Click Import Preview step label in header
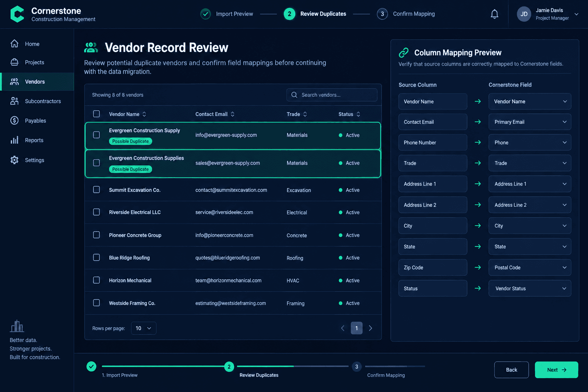The image size is (588, 392). [x=234, y=14]
